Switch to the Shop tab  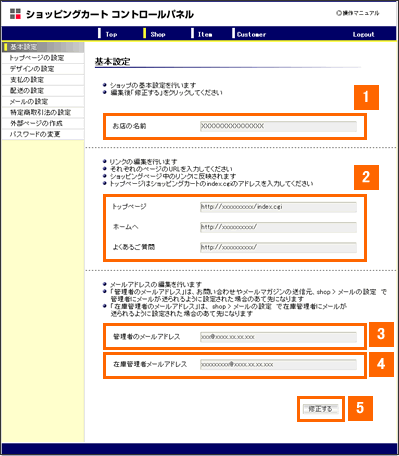coord(158,34)
